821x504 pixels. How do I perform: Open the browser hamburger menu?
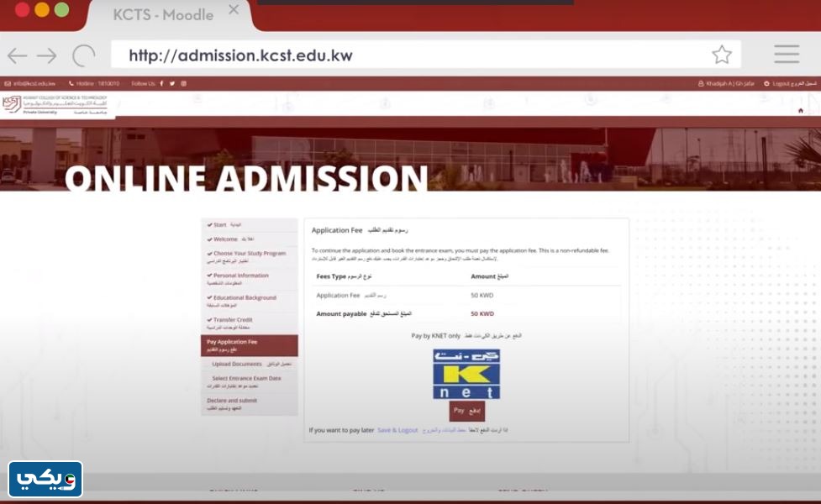click(787, 55)
